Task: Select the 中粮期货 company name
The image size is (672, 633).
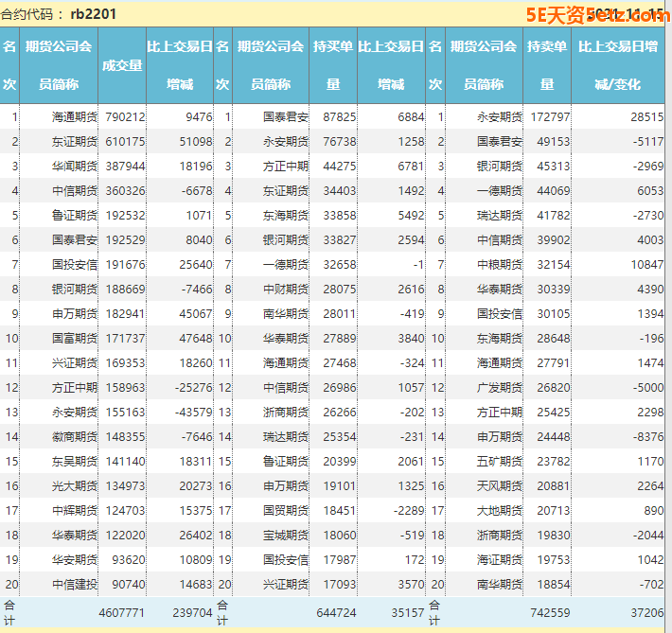Action: coord(500,264)
